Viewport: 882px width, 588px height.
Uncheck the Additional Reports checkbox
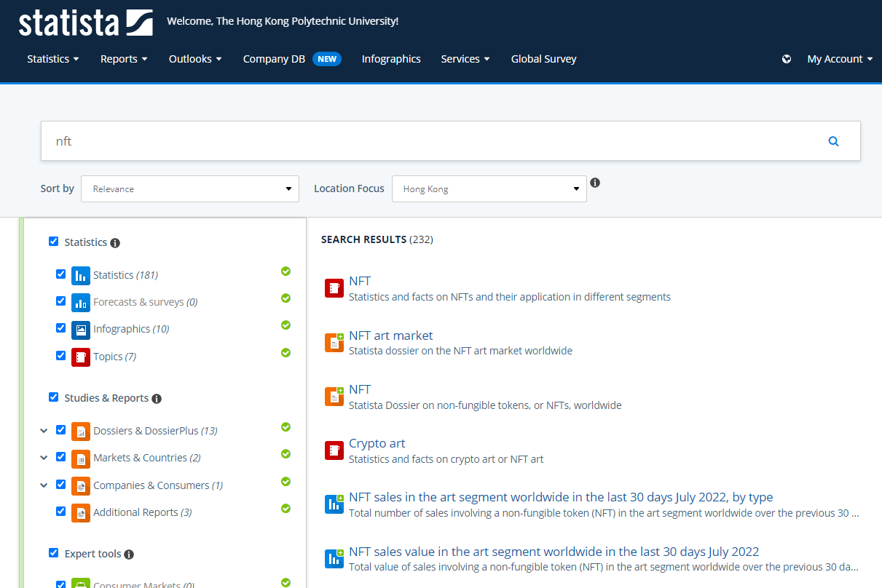click(x=60, y=512)
